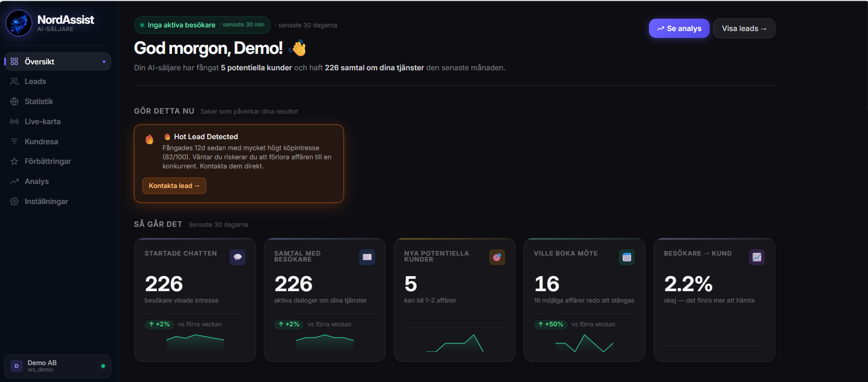The width and height of the screenshot is (868, 382).
Task: Click the large flame icon in the hot lead card
Action: [x=149, y=139]
